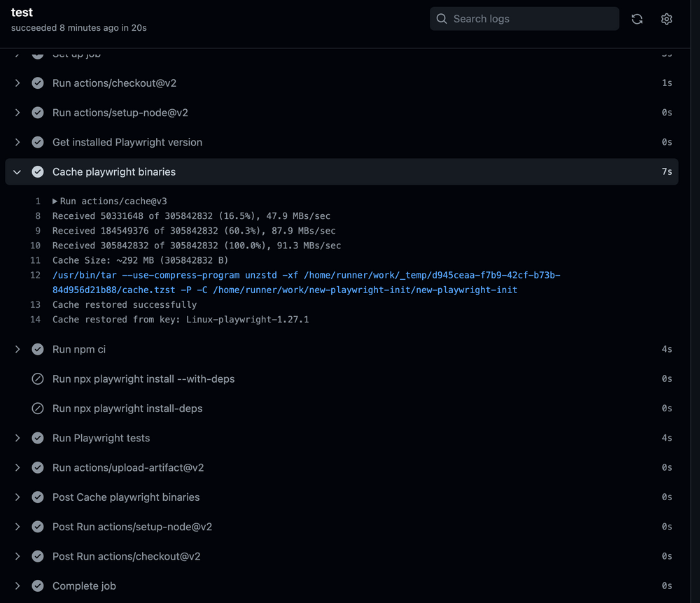The height and width of the screenshot is (603, 700).
Task: Click the 1s duration of Run actions/checkout@v2
Action: (667, 83)
